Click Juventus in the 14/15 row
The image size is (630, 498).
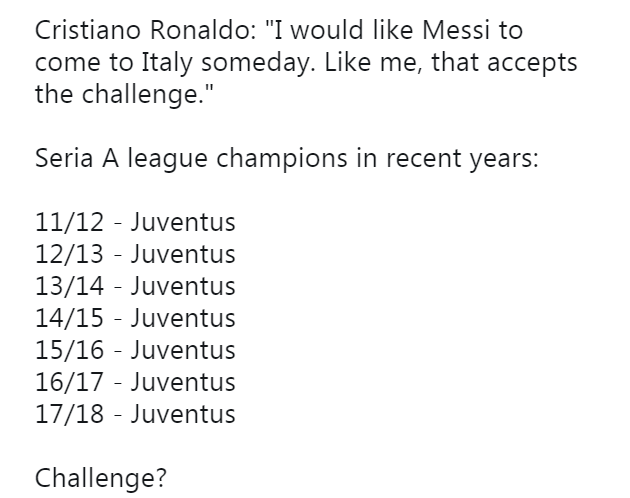(182, 318)
